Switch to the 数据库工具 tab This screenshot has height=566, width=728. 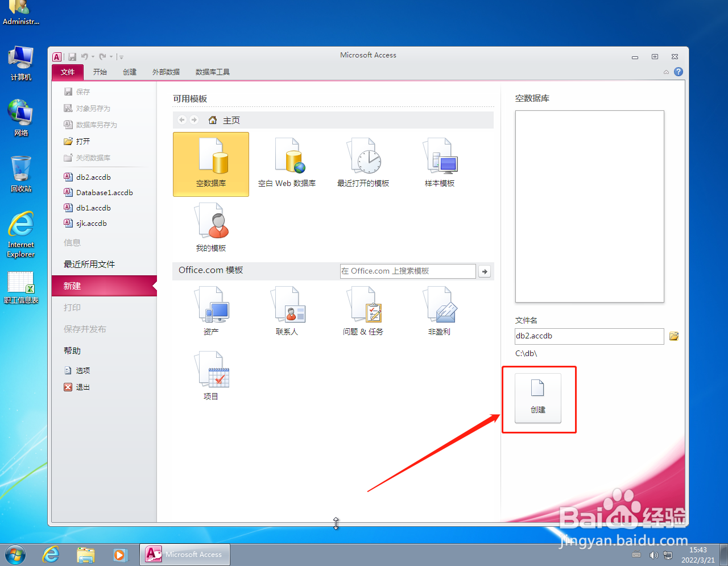click(213, 72)
